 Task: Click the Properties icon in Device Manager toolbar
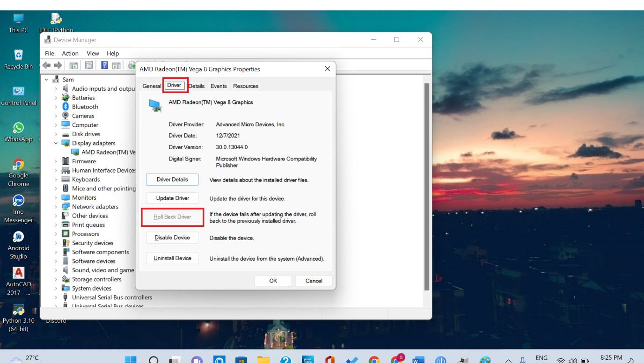[89, 65]
